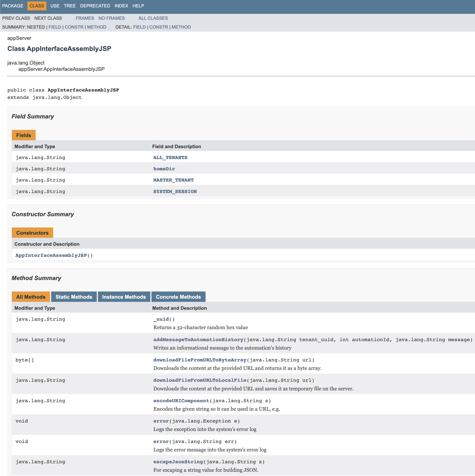Select the Concrete Methods tab
The height and width of the screenshot is (476, 475).
(178, 297)
